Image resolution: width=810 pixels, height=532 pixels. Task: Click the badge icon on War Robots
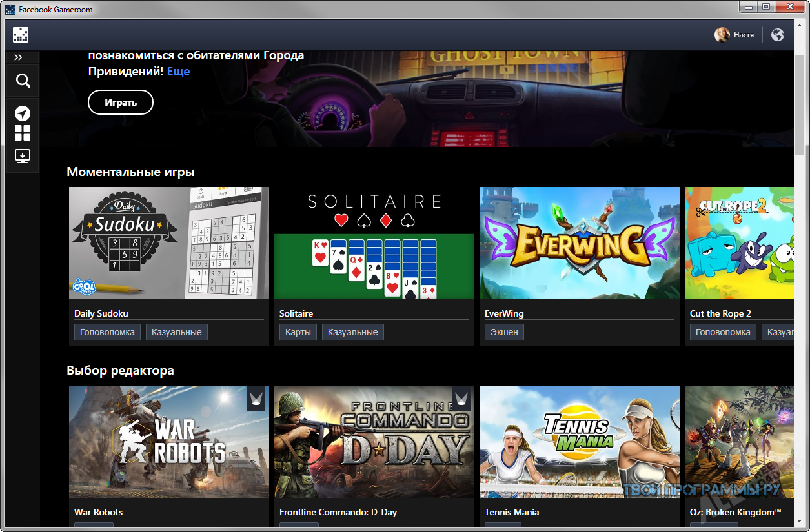[258, 399]
